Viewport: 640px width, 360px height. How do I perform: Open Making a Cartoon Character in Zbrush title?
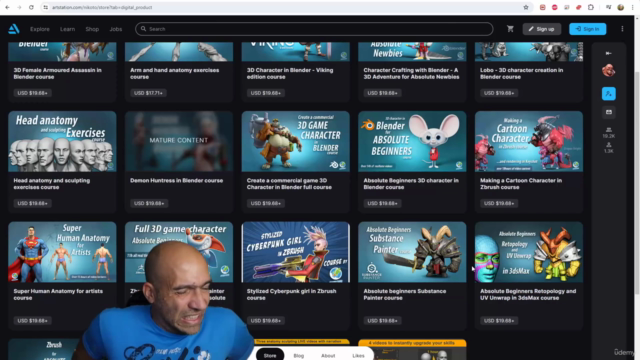[521, 184]
